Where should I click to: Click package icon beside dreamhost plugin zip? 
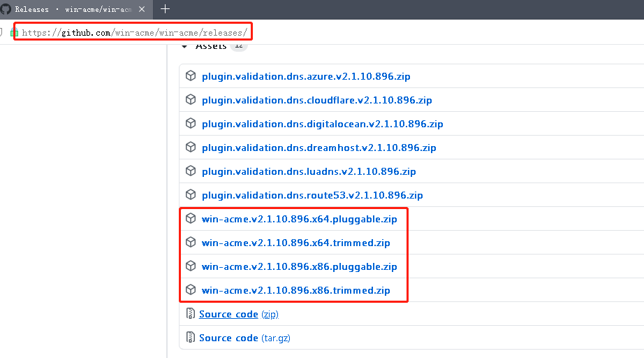[x=191, y=147]
